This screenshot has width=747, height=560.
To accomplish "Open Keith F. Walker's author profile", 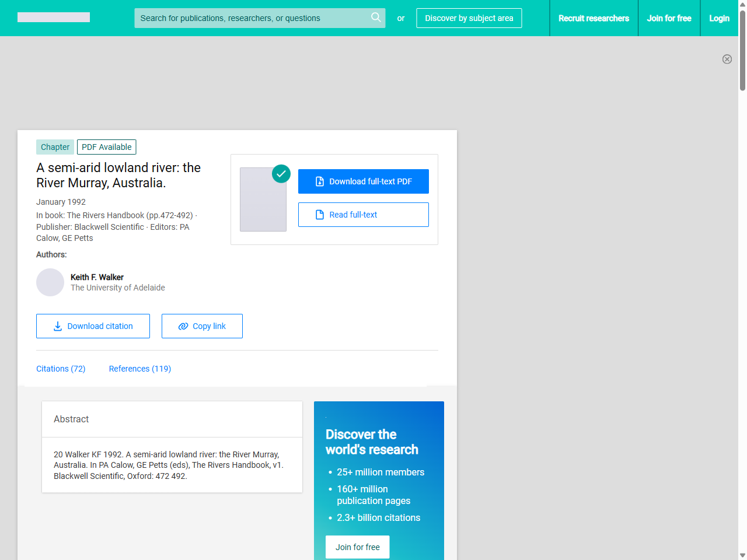I will click(97, 277).
